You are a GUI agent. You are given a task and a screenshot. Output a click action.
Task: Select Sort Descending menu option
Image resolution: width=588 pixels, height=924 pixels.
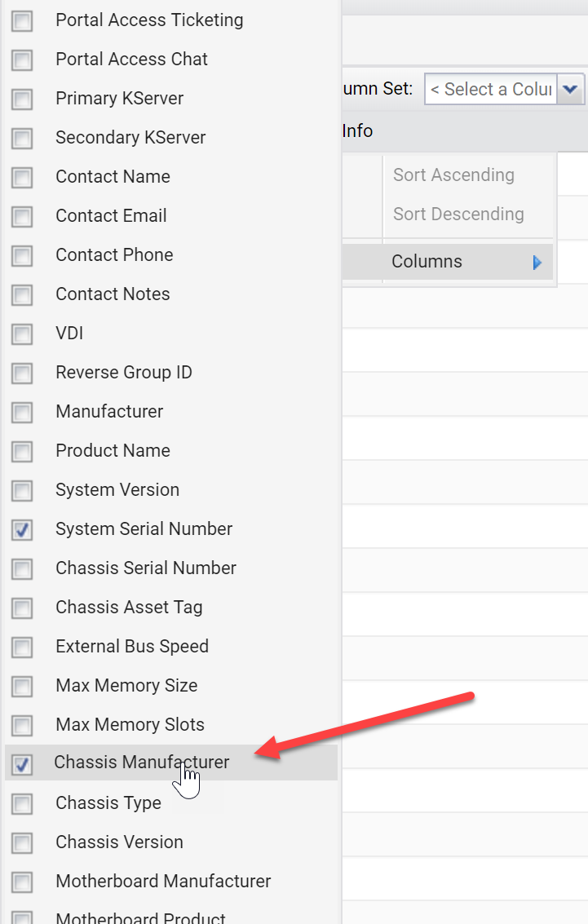tap(458, 214)
